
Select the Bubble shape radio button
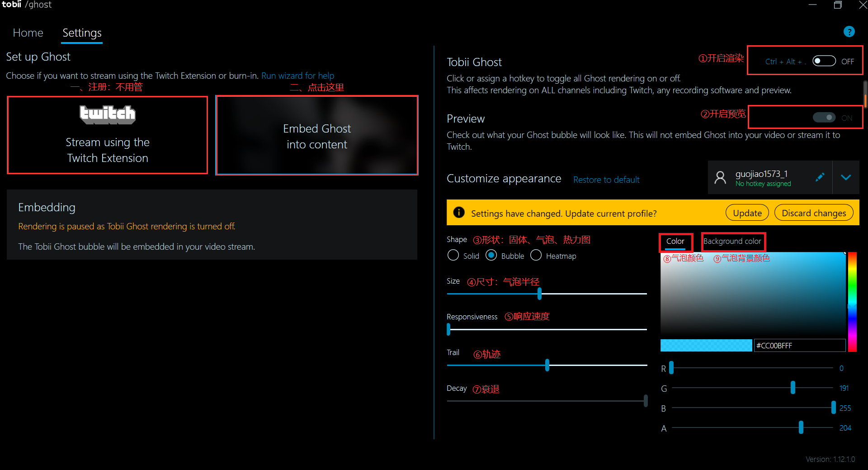491,256
